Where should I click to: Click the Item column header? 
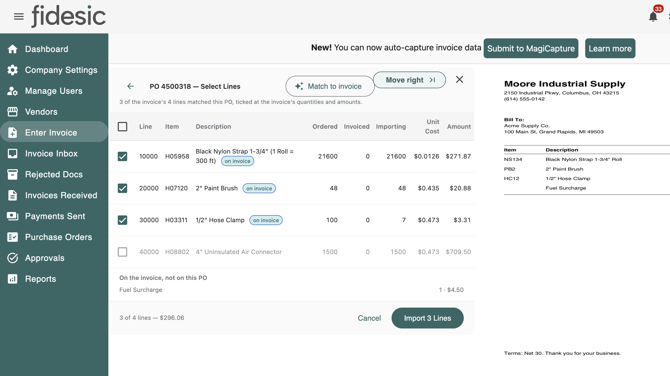(172, 126)
